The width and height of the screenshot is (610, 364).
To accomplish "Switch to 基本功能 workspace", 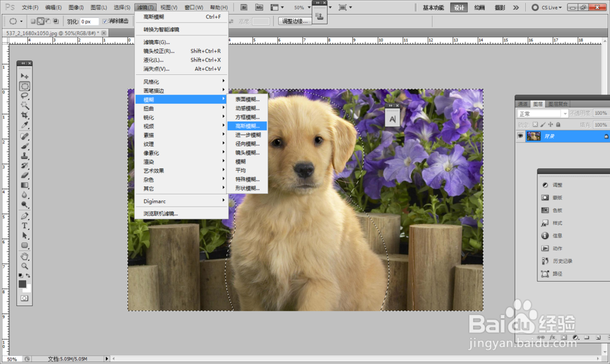I will [x=433, y=7].
